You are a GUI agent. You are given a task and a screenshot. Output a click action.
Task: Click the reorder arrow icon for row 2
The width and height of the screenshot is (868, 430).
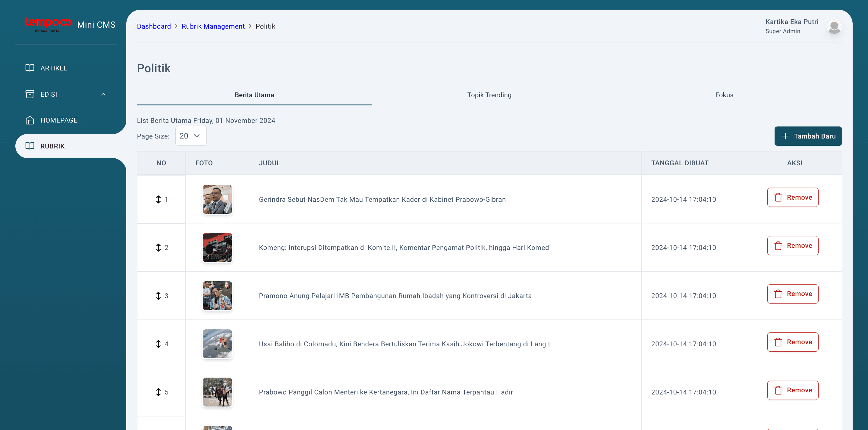tap(158, 248)
